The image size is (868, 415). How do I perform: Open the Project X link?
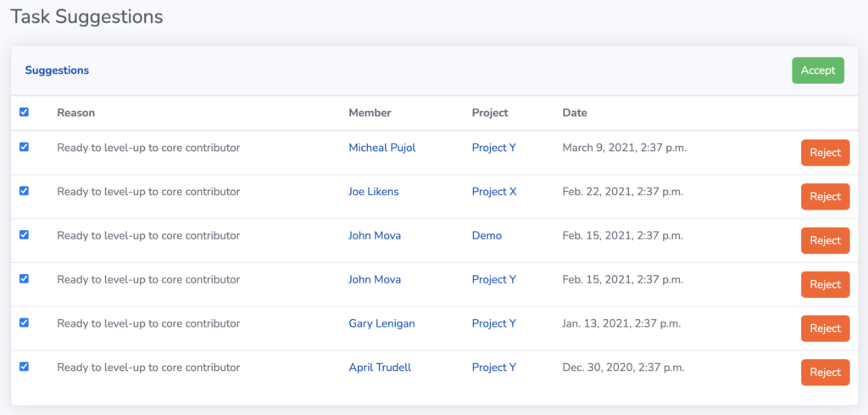coord(494,192)
